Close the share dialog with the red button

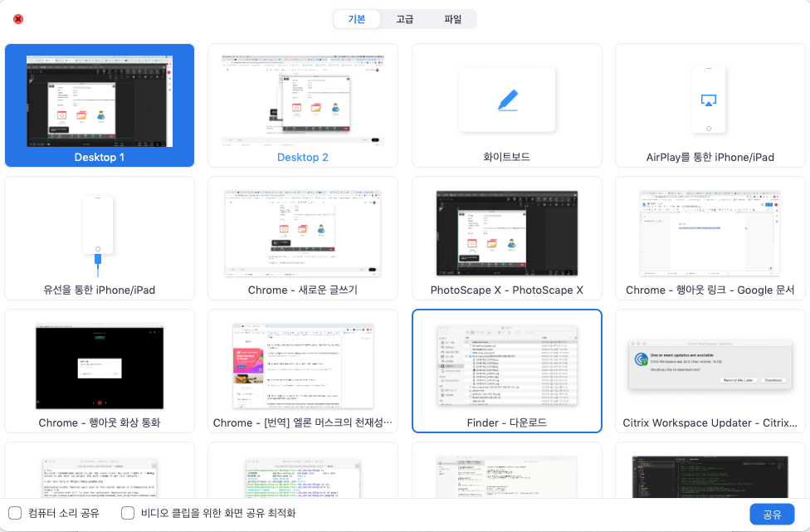pos(18,19)
